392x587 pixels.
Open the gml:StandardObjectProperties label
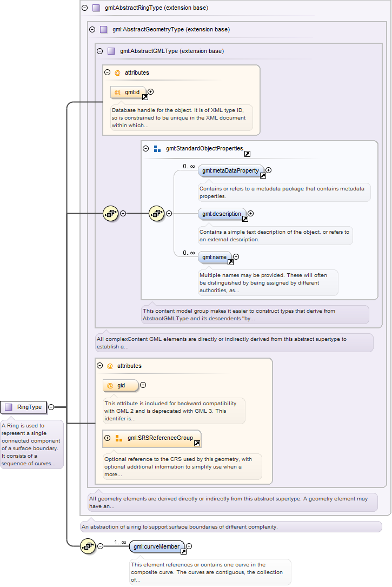[204, 149]
